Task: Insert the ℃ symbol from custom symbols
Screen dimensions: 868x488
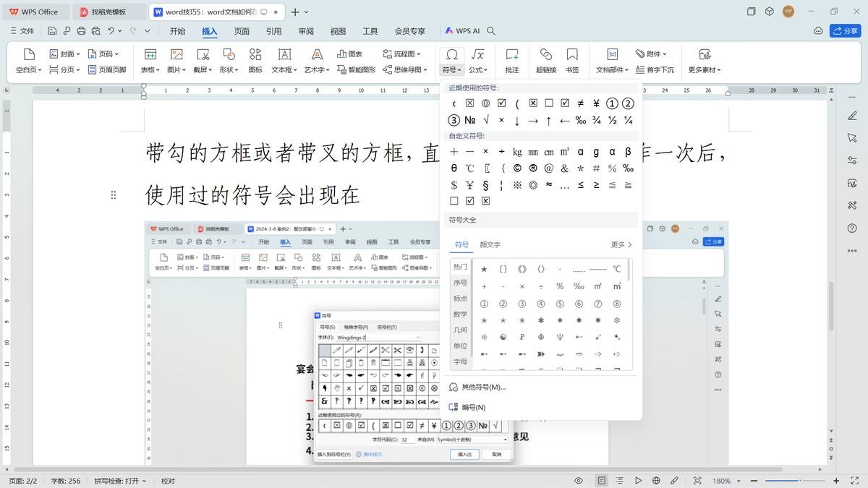Action: coord(469,168)
